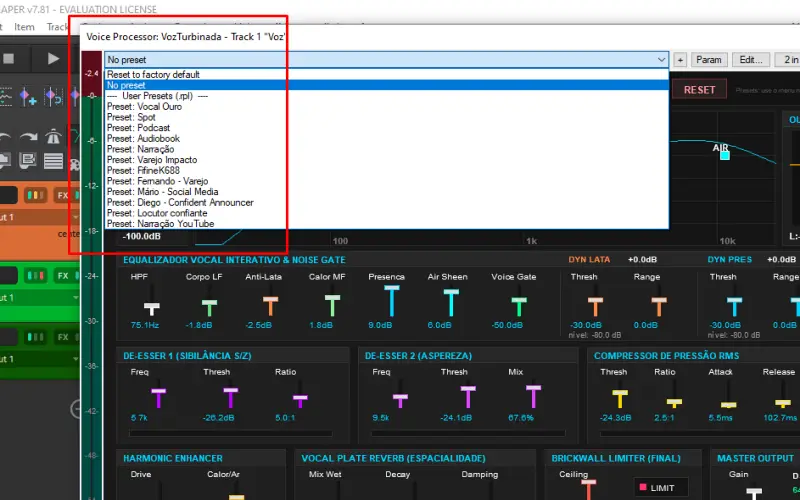This screenshot has width=800, height=500.
Task: Click the Edit... button
Action: [x=751, y=60]
